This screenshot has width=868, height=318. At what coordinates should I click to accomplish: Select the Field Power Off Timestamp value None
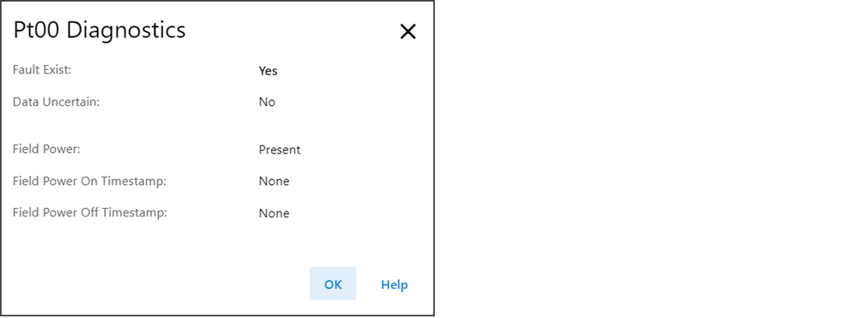pyautogui.click(x=274, y=213)
